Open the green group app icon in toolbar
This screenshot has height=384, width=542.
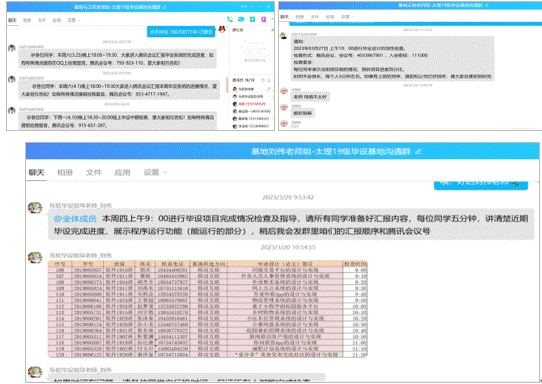252,19
